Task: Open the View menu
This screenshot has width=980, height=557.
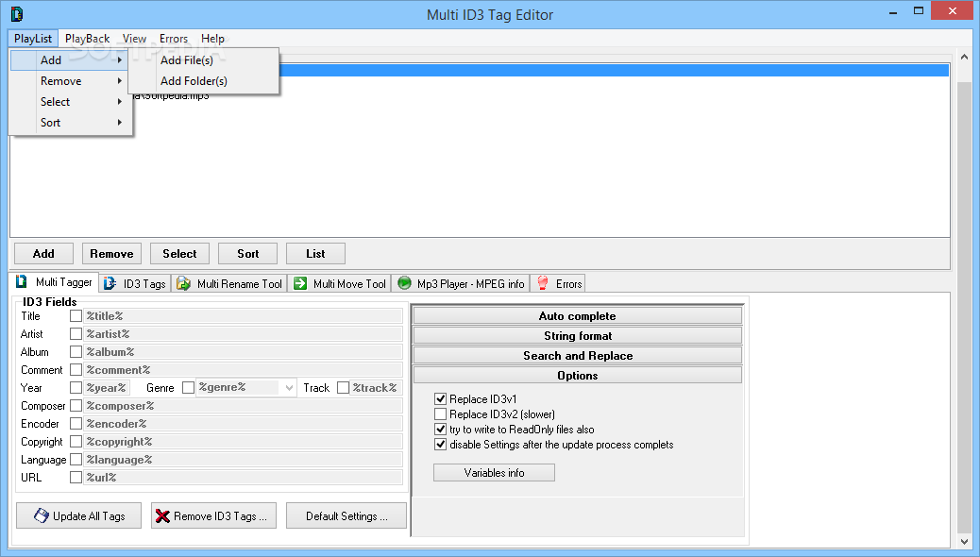Action: 134,38
